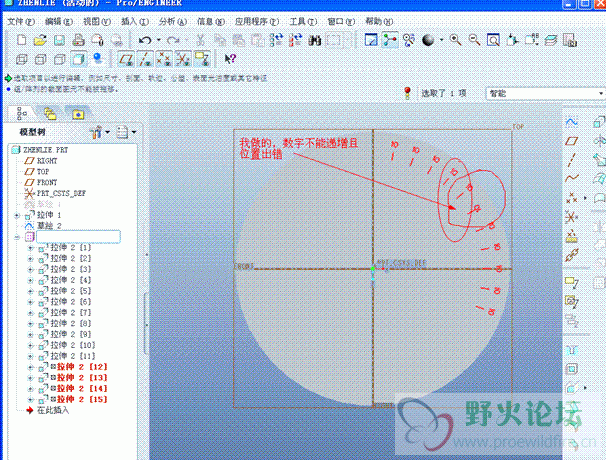The width and height of the screenshot is (606, 460).
Task: Switch to the folder navigator tab
Action: coord(50,114)
